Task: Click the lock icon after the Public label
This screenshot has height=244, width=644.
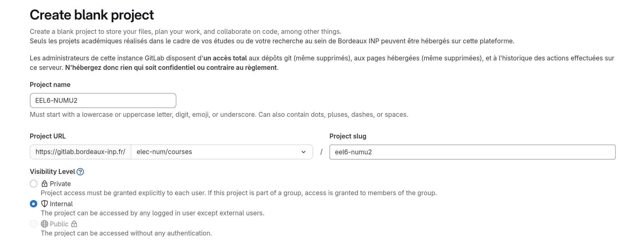Action: click(x=74, y=224)
